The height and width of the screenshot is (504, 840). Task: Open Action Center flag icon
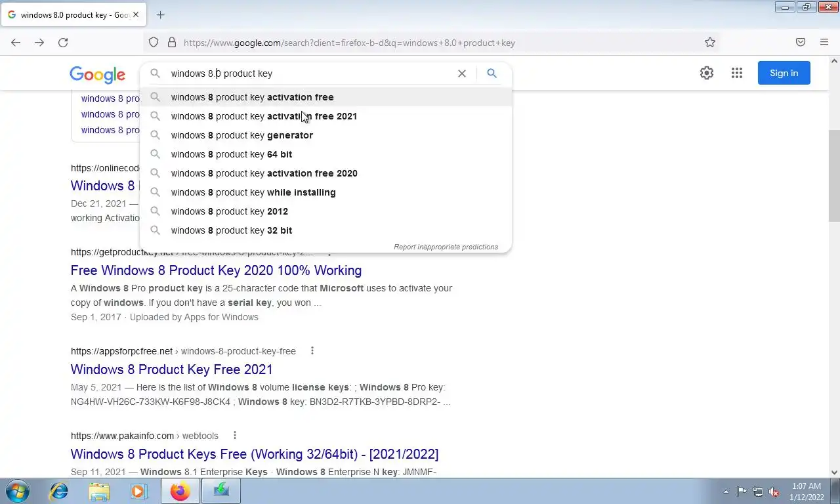(x=742, y=492)
